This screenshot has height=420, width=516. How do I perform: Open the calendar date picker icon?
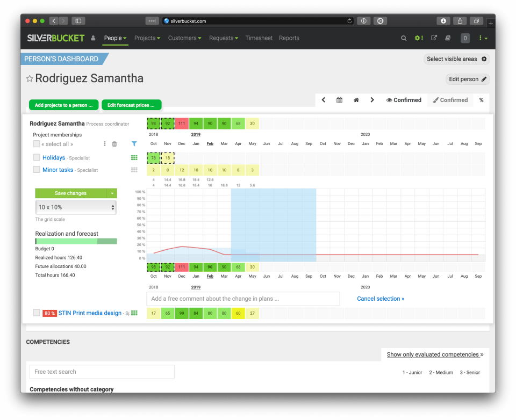(339, 100)
